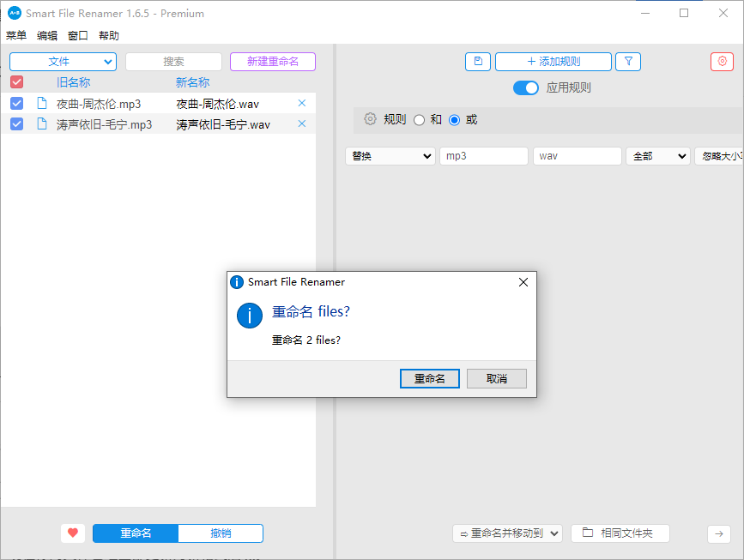Click the file icon of 涛声依旧-毛宁.mp3
Screen dimensions: 744x560
pos(42,123)
